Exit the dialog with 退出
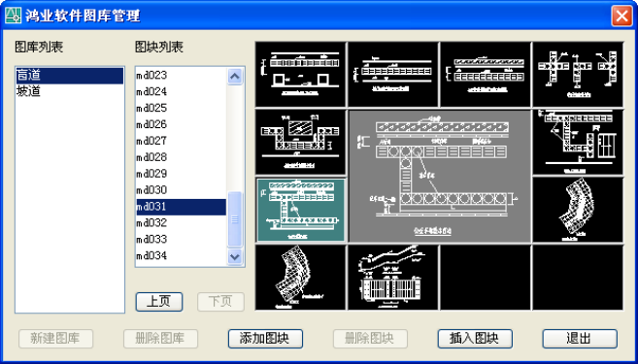Viewport: 638px width, 364px height. tap(580, 339)
